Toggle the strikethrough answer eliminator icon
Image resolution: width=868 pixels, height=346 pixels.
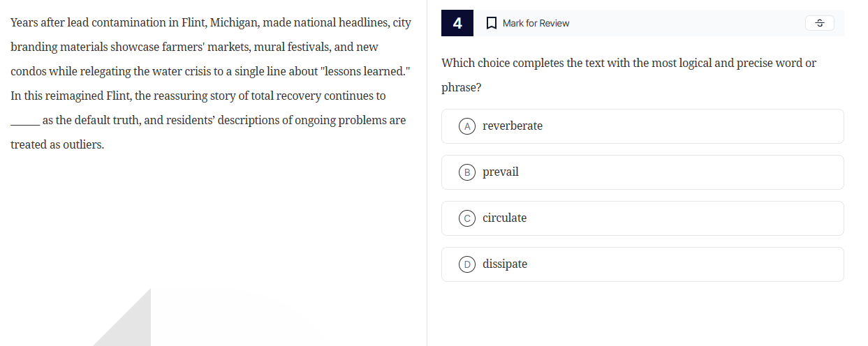[x=820, y=23]
